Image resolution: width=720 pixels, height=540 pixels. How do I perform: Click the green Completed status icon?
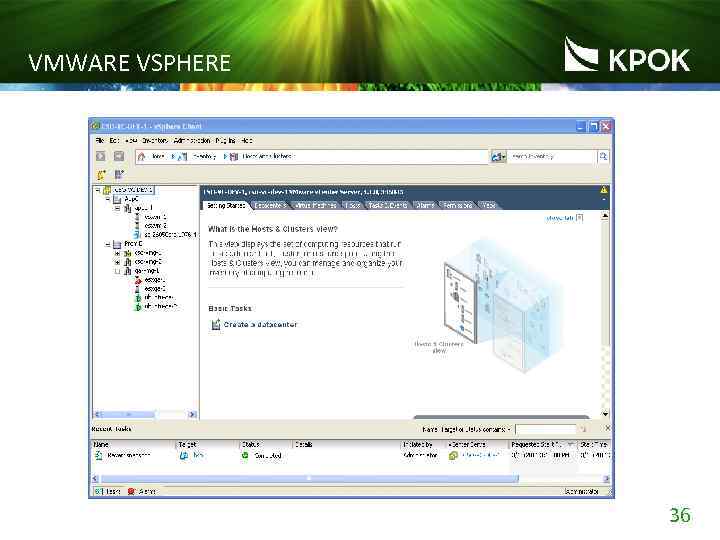(x=245, y=456)
